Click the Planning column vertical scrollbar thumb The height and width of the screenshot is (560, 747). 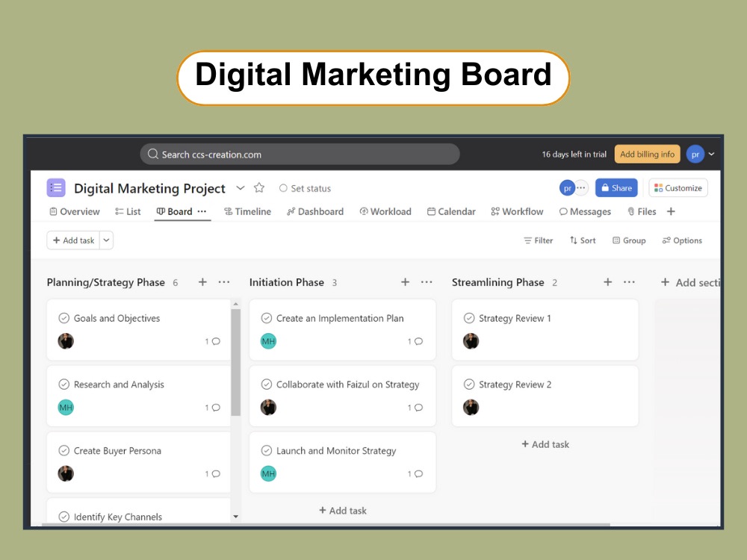pyautogui.click(x=236, y=362)
